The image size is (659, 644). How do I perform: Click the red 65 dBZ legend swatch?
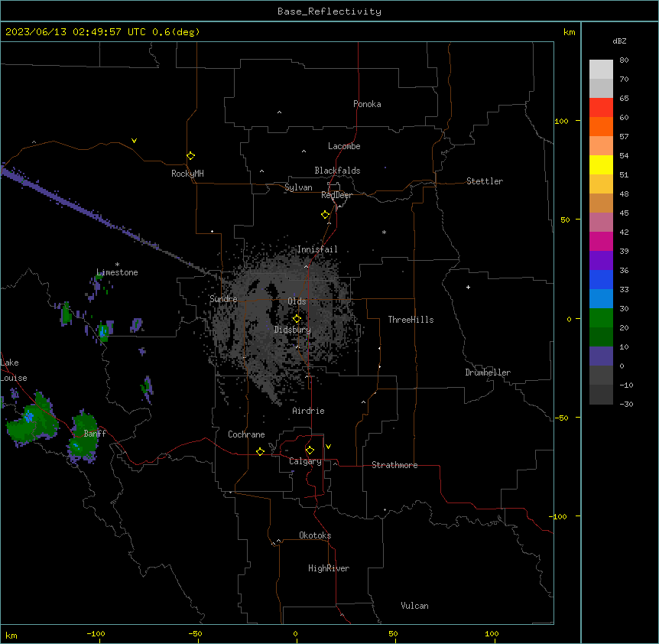601,108
